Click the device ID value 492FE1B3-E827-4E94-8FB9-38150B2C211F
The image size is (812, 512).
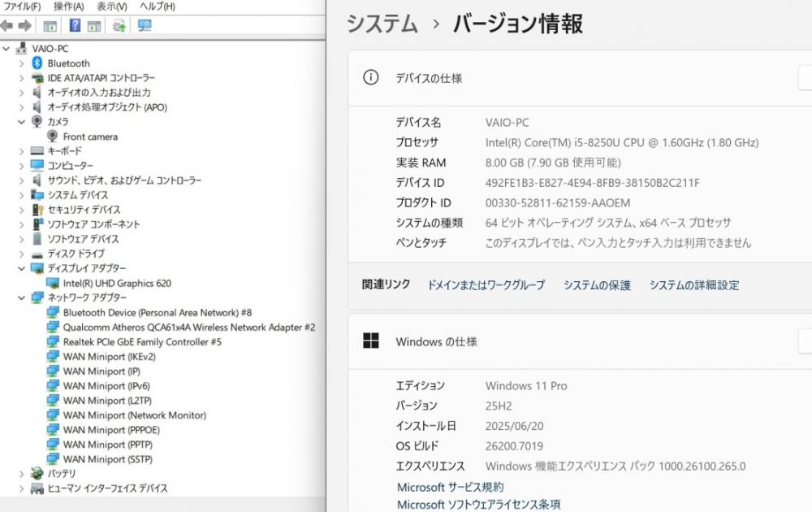click(x=593, y=183)
